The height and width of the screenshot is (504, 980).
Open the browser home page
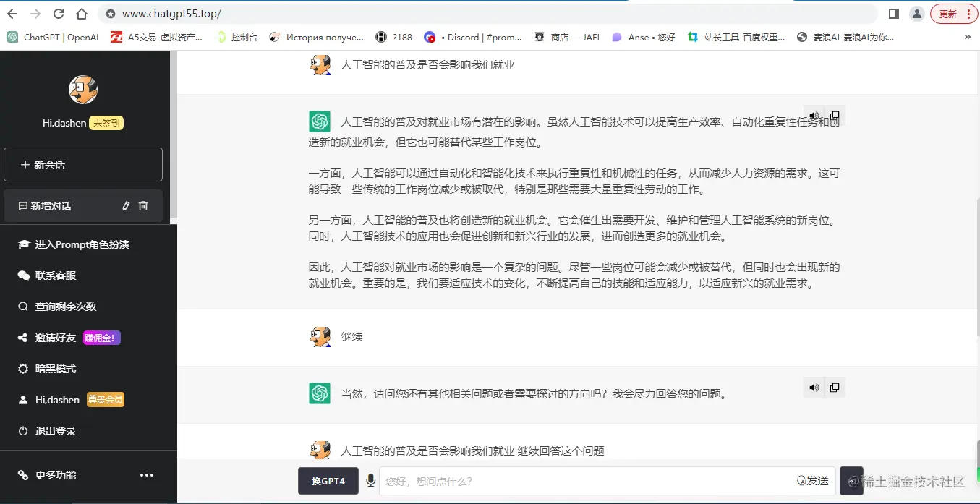click(82, 14)
